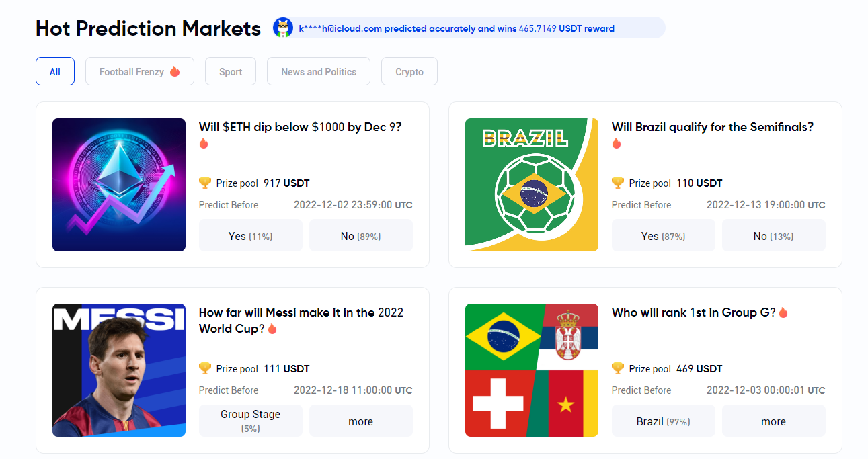Choose No (89%) for ETH dip prediction
868x459 pixels.
(361, 236)
